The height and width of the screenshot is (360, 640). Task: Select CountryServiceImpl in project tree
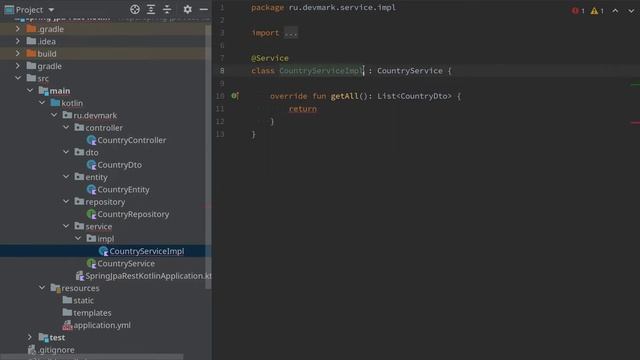click(x=147, y=251)
